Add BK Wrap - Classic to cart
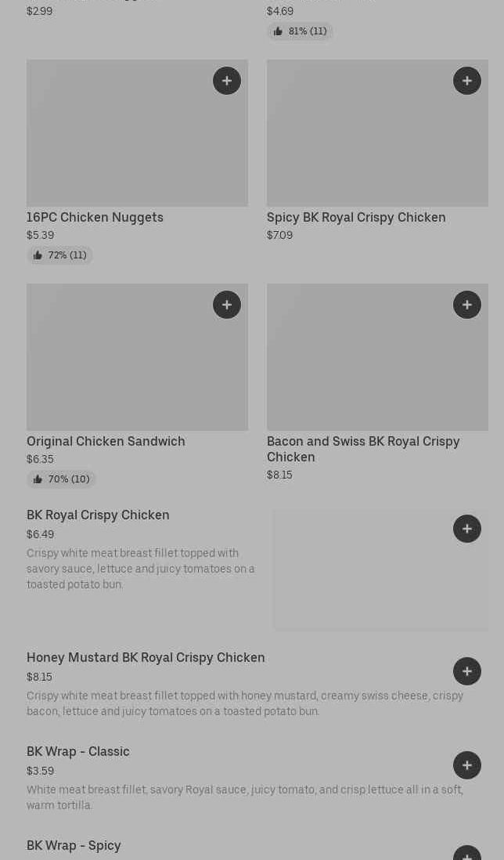Screen dimensions: 504x860 pyautogui.click(x=467, y=765)
